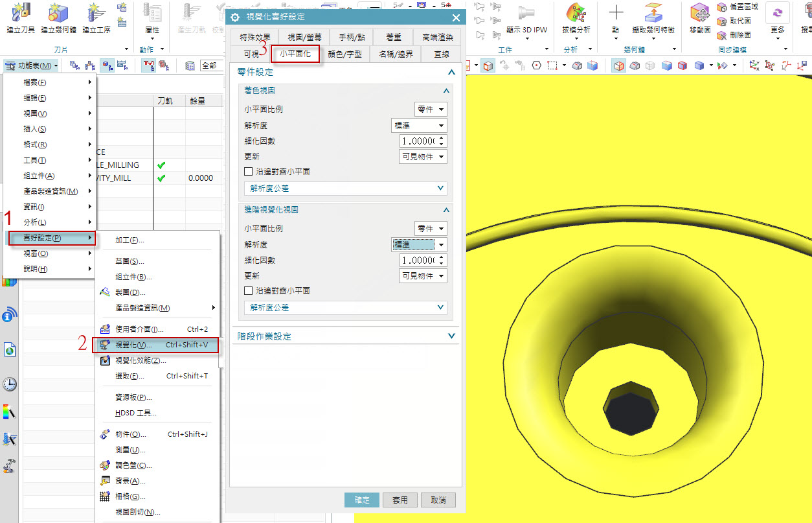Select 視覺化(V)... menu entry
812x523 pixels.
point(155,345)
